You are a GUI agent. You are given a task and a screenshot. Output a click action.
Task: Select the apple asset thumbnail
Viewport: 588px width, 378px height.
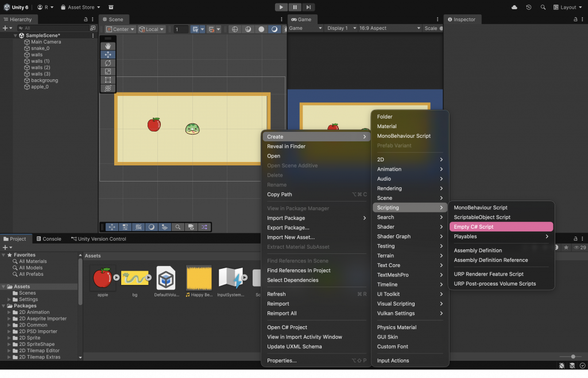[x=102, y=278]
